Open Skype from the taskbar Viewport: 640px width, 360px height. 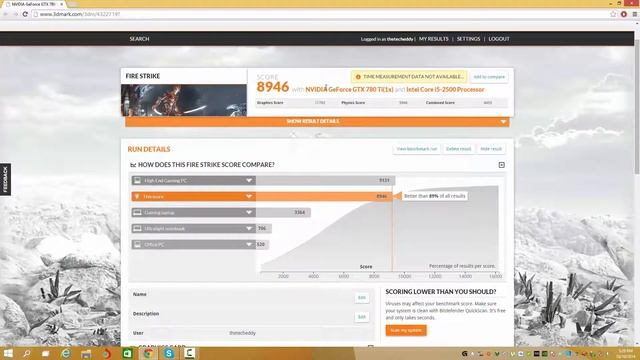(169, 353)
